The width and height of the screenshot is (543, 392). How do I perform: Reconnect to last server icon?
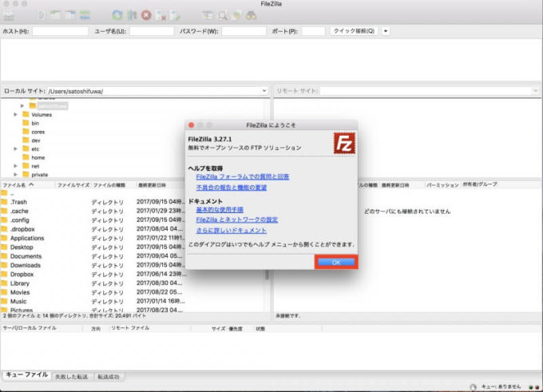pos(175,16)
